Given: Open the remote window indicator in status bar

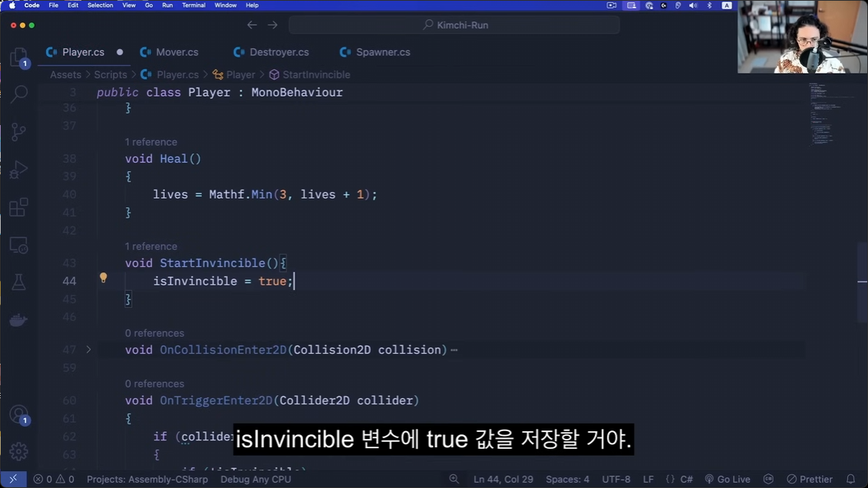Looking at the screenshot, I should 13,479.
